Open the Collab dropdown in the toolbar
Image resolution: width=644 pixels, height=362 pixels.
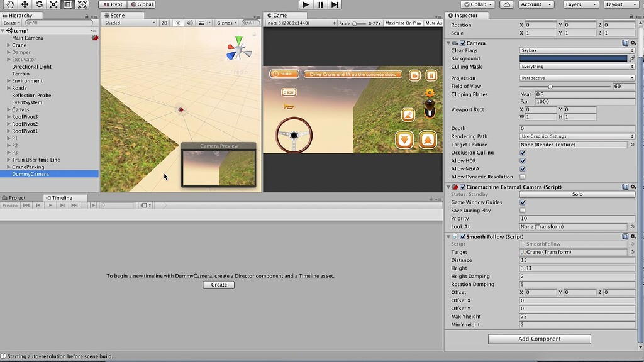(x=478, y=4)
